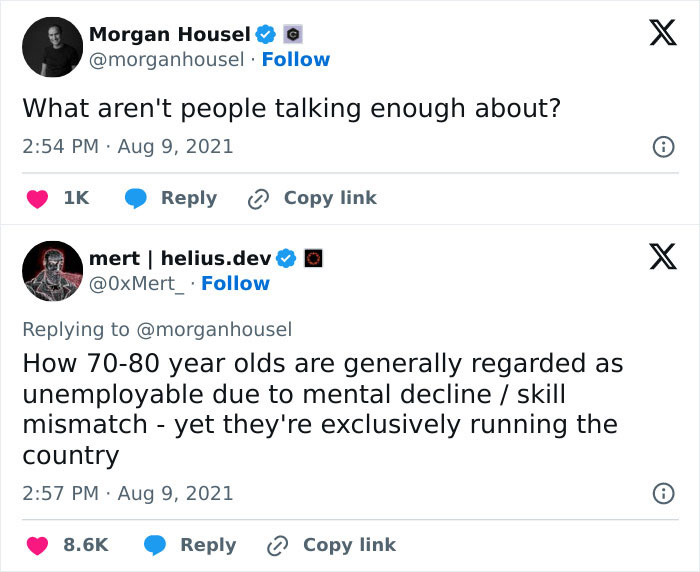Like mert's reply with the heart icon

37,545
